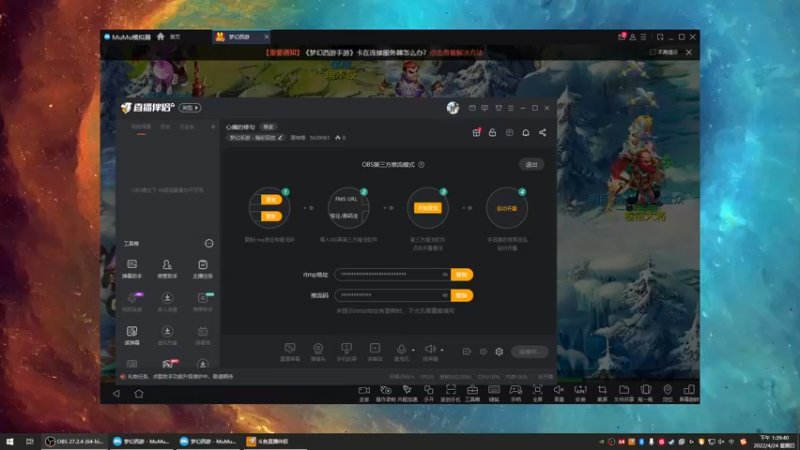The image size is (800, 450).
Task: Tick the do-not-remind checkbox in notice bar
Action: [653, 53]
